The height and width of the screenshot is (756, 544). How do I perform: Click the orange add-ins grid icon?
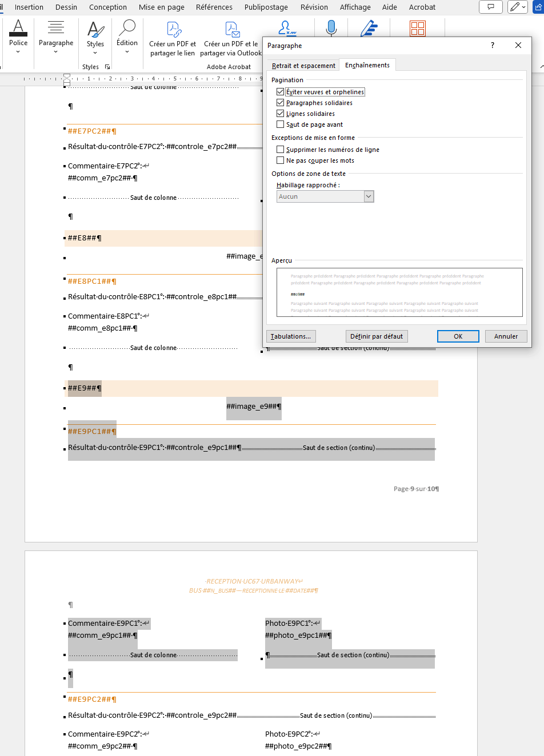pos(418,29)
